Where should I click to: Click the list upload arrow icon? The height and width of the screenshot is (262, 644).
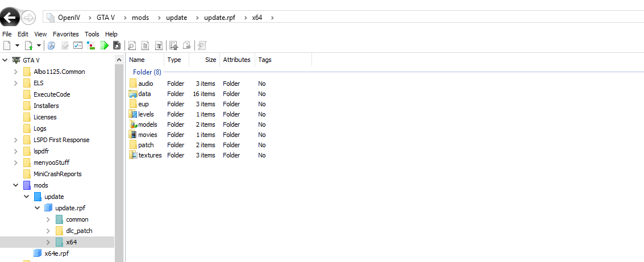point(173,45)
